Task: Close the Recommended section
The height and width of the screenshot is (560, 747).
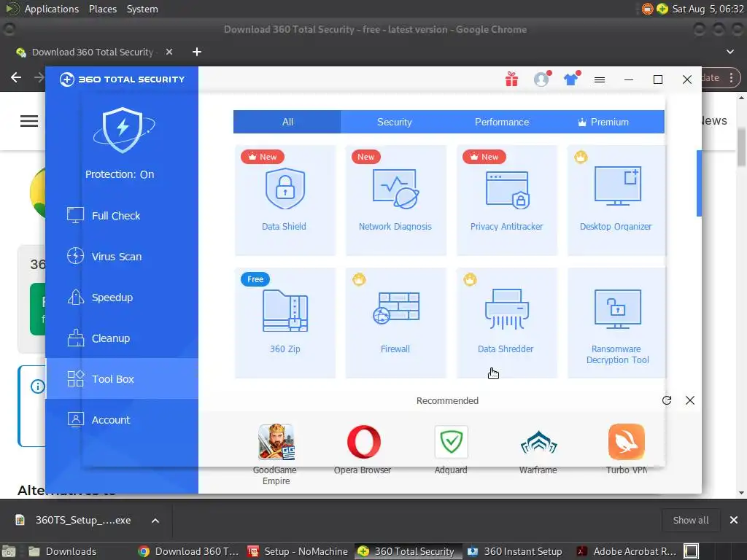Action: pyautogui.click(x=690, y=400)
